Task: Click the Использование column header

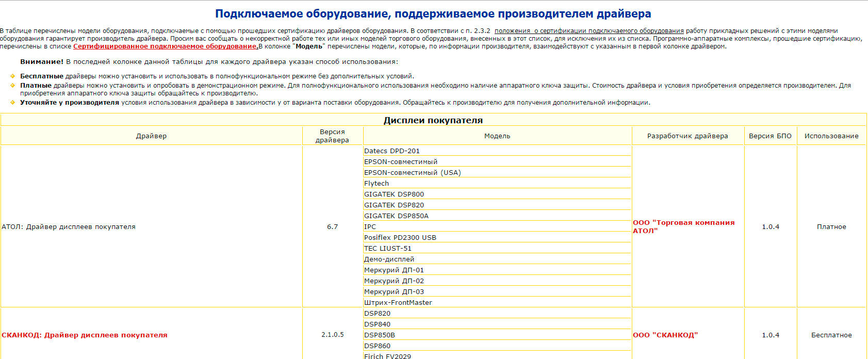Action: tap(831, 136)
